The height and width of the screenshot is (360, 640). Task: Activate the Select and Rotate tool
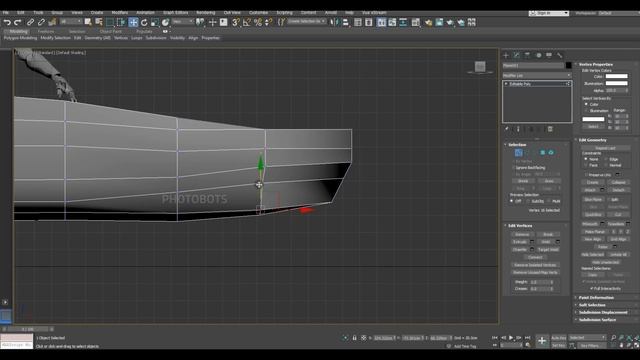144,22
